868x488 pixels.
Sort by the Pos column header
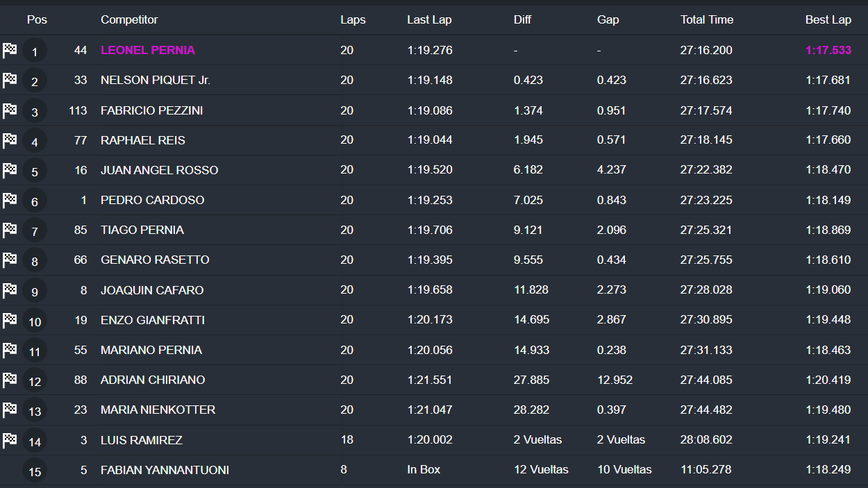pos(37,19)
